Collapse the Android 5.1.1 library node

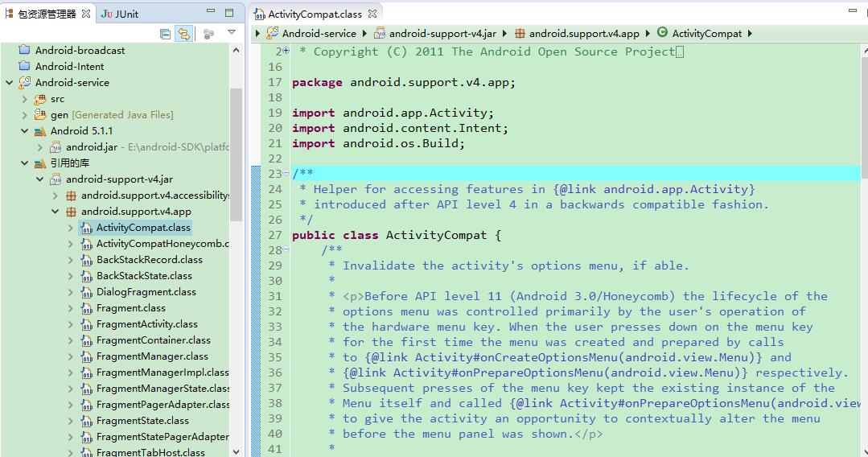pyautogui.click(x=24, y=131)
